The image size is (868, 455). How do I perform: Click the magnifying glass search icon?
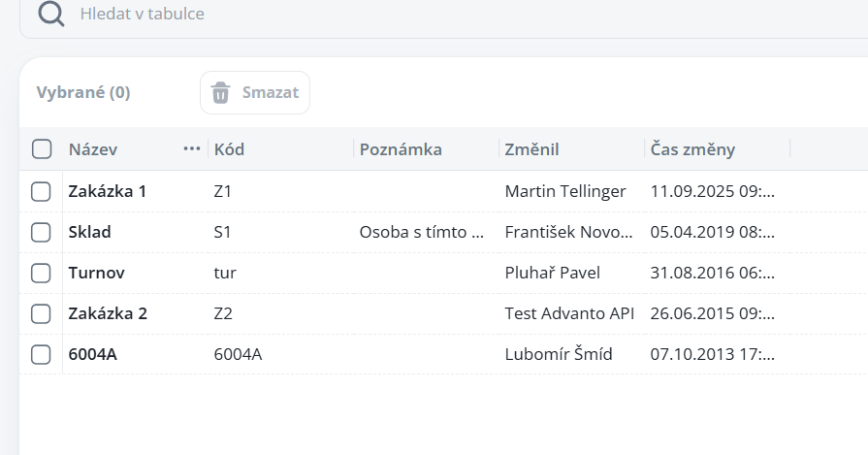pos(51,15)
